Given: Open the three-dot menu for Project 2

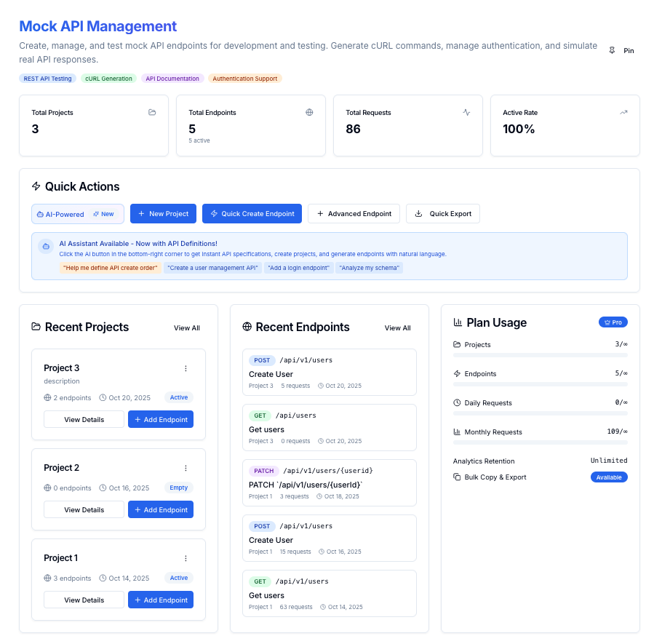Looking at the screenshot, I should tap(186, 468).
